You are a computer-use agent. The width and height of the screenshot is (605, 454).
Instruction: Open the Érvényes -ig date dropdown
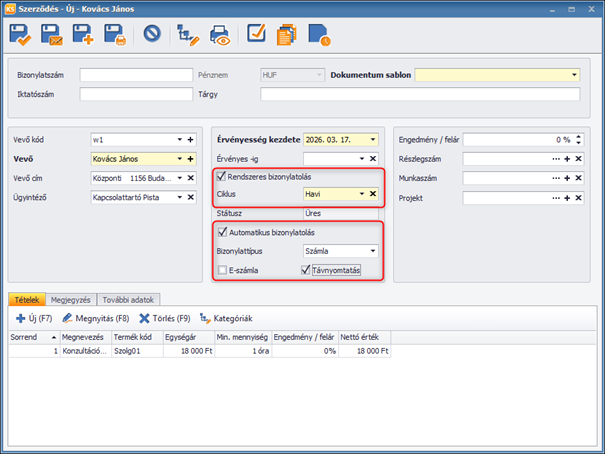click(x=362, y=159)
